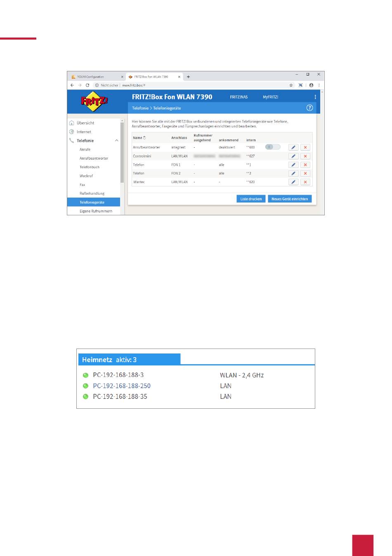This screenshot has width=392, height=556.
Task: Close the FRITZ!Box Fon WLAN tab
Action: [x=179, y=77]
